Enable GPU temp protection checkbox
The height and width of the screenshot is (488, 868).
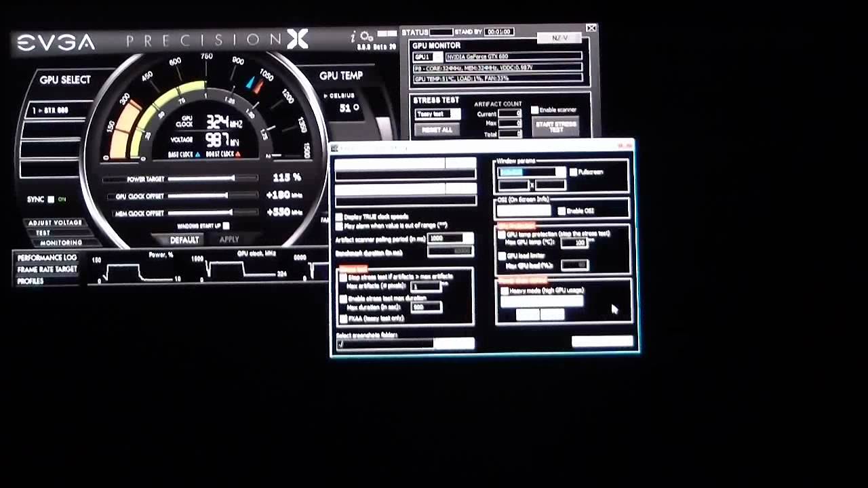[x=502, y=235]
